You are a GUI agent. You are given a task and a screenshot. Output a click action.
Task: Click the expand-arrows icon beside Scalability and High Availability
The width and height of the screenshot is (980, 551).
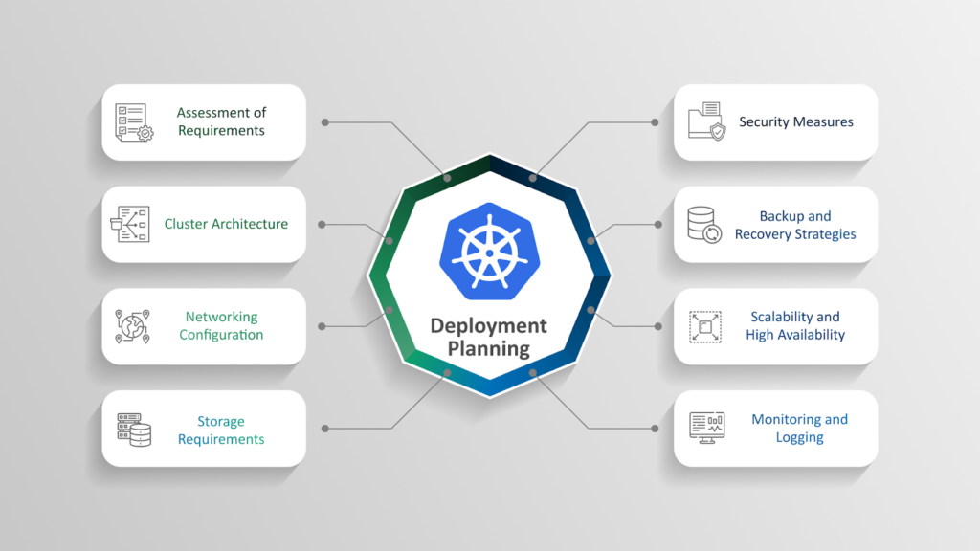704,326
